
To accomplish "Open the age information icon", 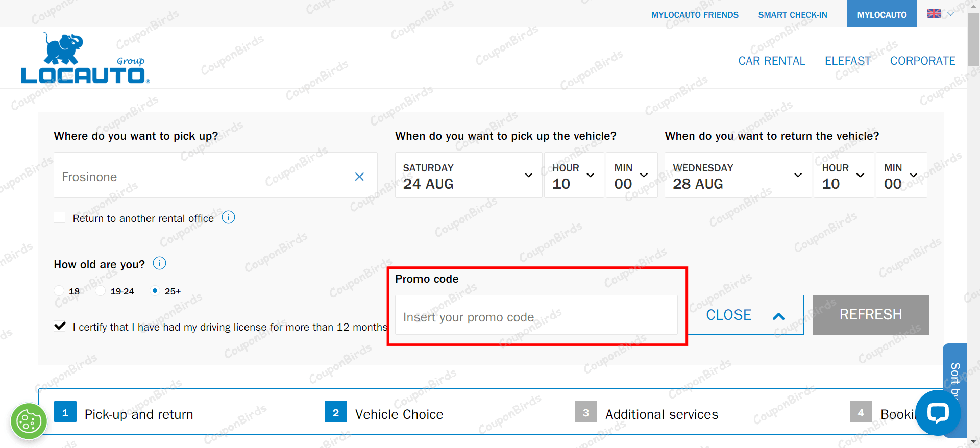I will [x=159, y=263].
